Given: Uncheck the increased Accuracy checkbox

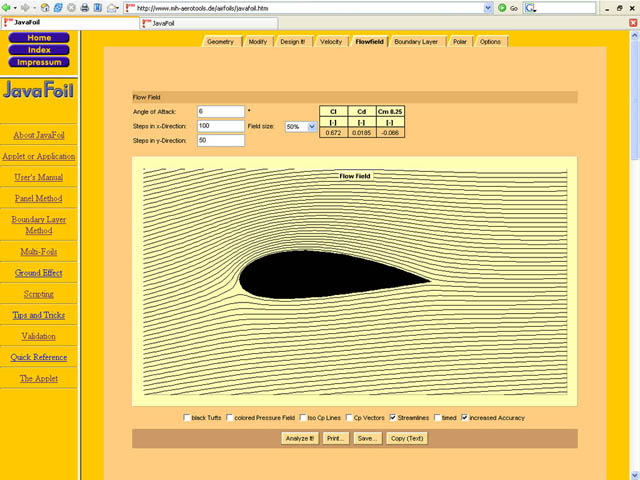Looking at the screenshot, I should tap(464, 418).
